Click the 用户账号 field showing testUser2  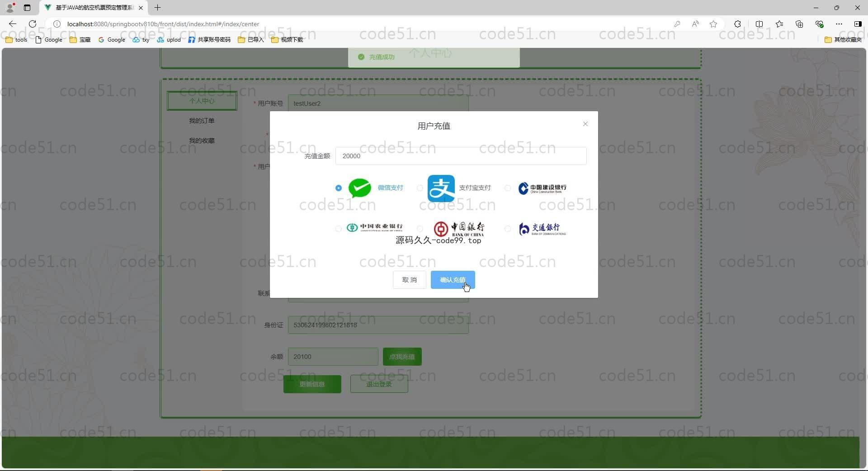coord(378,104)
